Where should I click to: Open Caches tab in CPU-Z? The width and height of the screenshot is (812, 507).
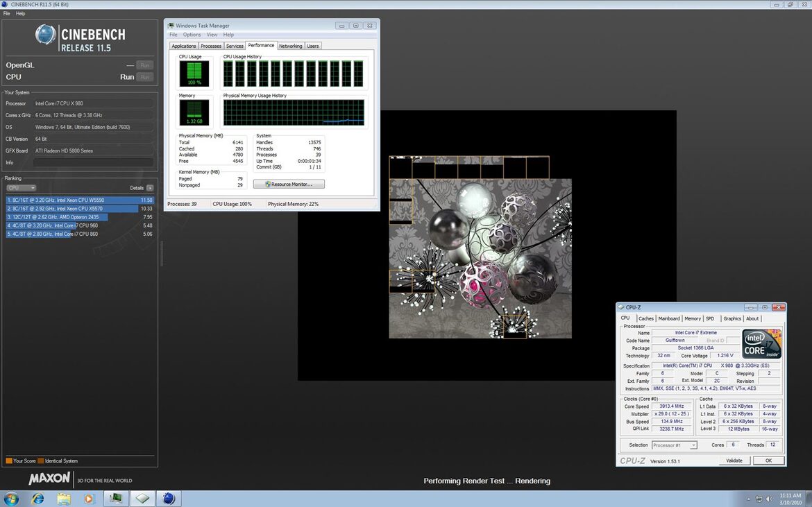point(645,318)
